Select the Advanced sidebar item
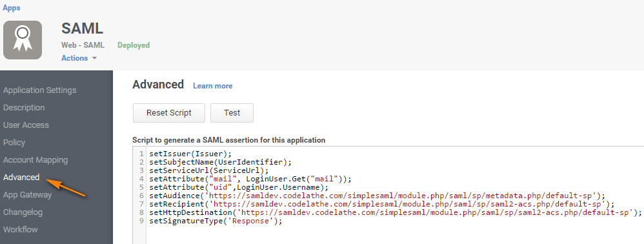 pos(21,178)
